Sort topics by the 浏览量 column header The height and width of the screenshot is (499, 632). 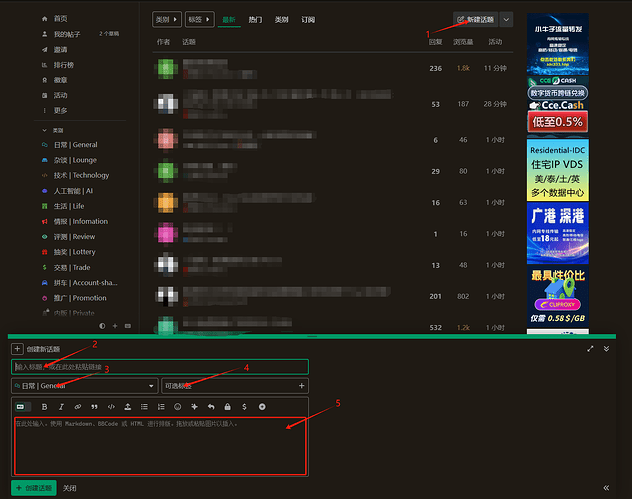pos(463,42)
